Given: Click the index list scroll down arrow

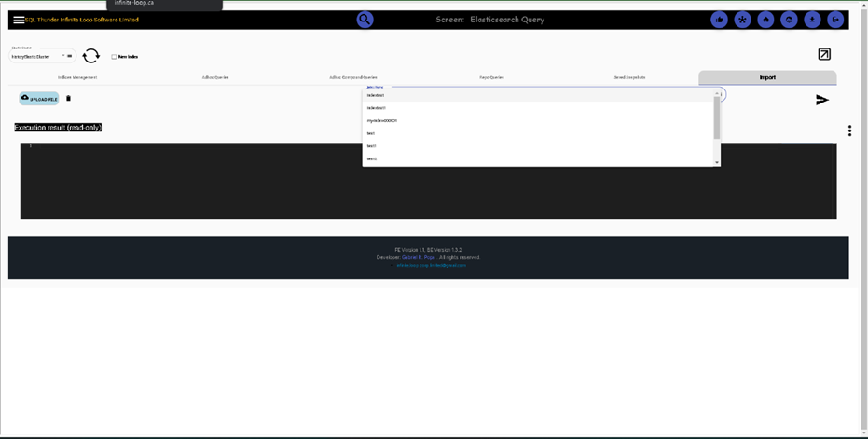Looking at the screenshot, I should (717, 162).
